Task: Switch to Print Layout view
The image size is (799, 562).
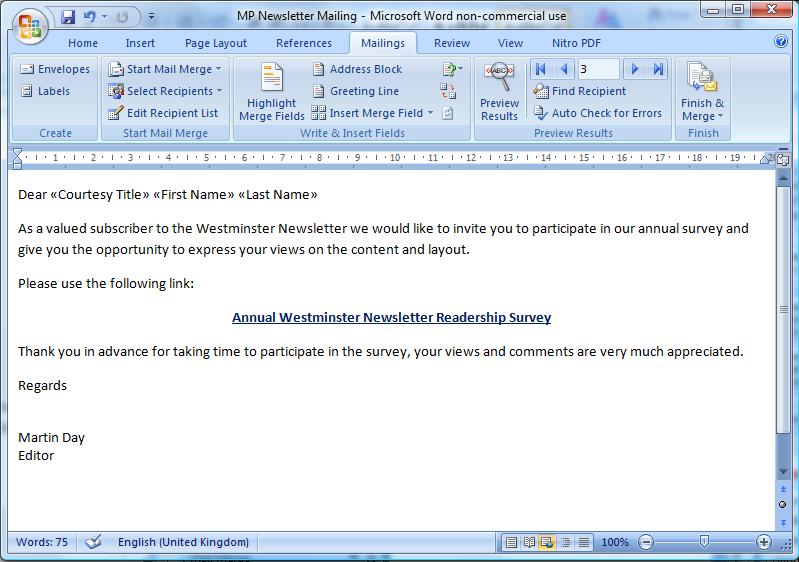Action: 512,542
